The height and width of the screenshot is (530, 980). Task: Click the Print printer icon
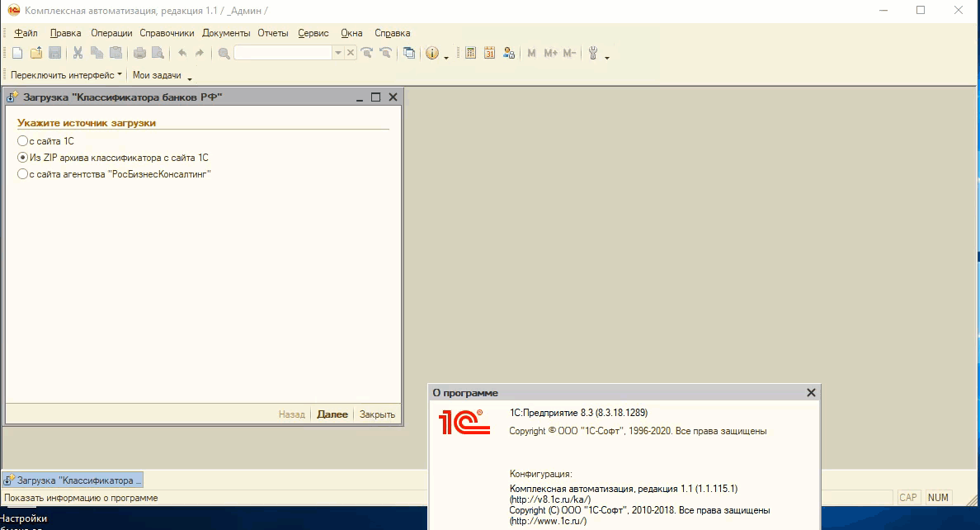pyautogui.click(x=139, y=53)
